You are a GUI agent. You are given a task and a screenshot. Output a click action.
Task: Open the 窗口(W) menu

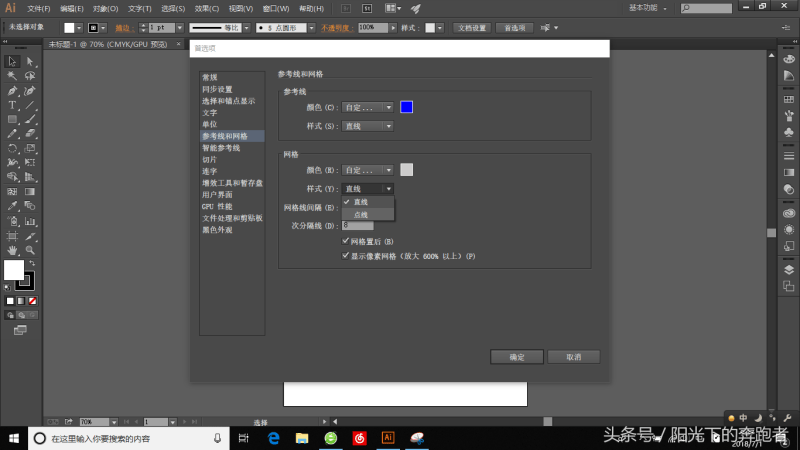pos(276,9)
